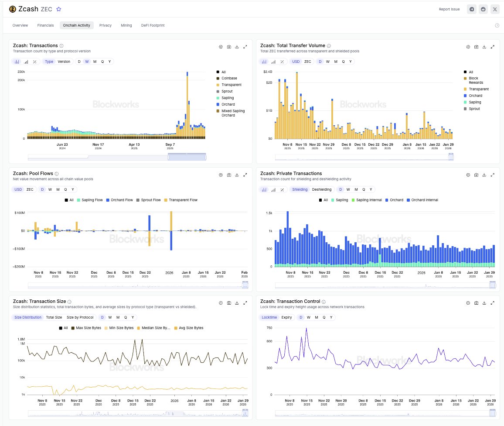Switch Private Transactions to Deshielding
This screenshot has width=504, height=426.
(322, 189)
